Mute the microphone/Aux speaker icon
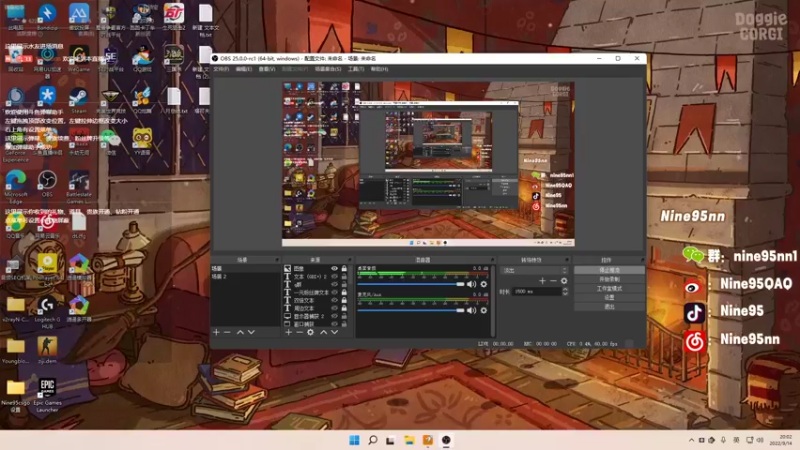Image resolution: width=800 pixels, height=450 pixels. click(x=471, y=310)
